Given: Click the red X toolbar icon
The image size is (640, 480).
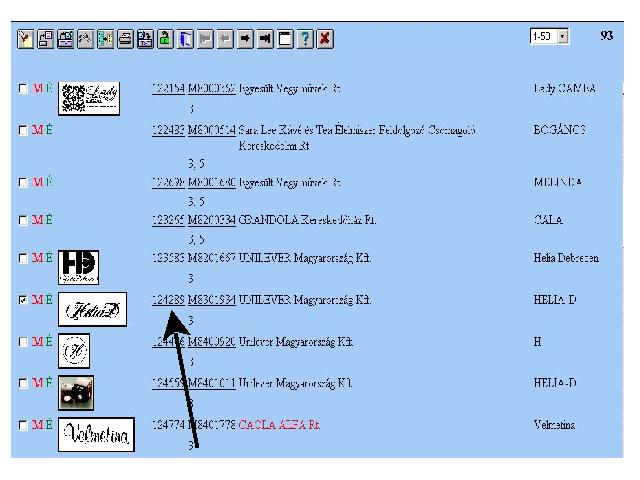Looking at the screenshot, I should [325, 39].
